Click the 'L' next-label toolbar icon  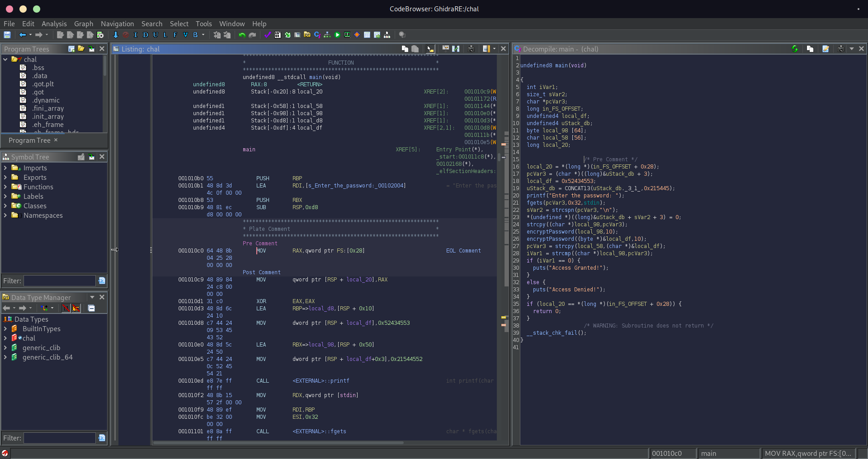coord(165,35)
